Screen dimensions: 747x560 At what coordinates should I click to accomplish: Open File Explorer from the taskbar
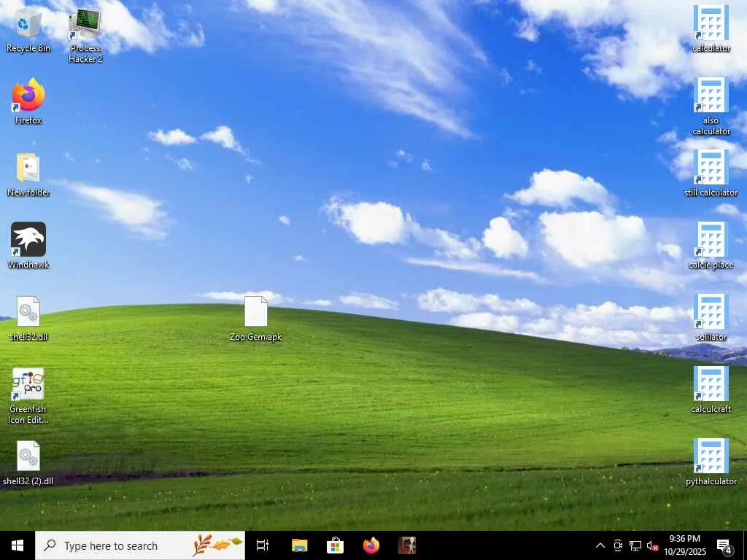pos(300,545)
